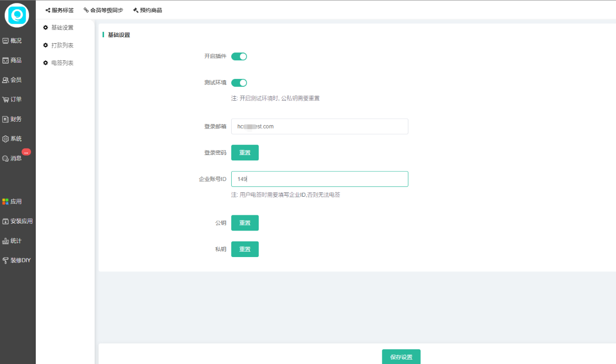Open the 财务 finance sidebar icon
Screen dimensions: 616x364
[x=6, y=119]
